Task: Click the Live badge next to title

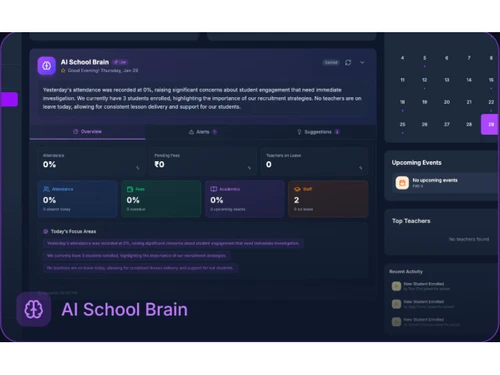Action: point(120,62)
